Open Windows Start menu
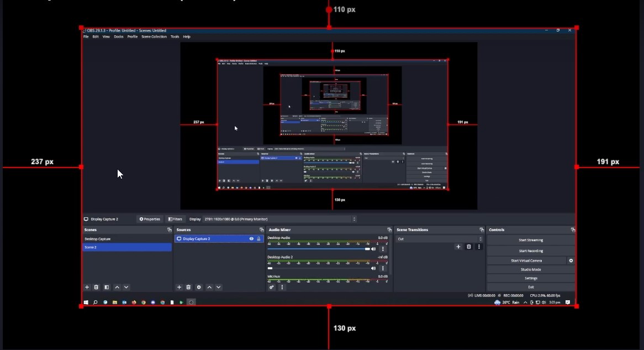This screenshot has height=350, width=644. point(86,302)
